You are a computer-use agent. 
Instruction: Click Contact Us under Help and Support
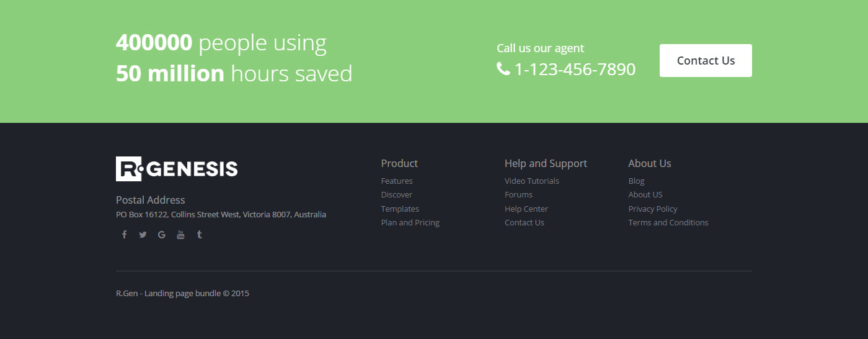[x=525, y=223]
